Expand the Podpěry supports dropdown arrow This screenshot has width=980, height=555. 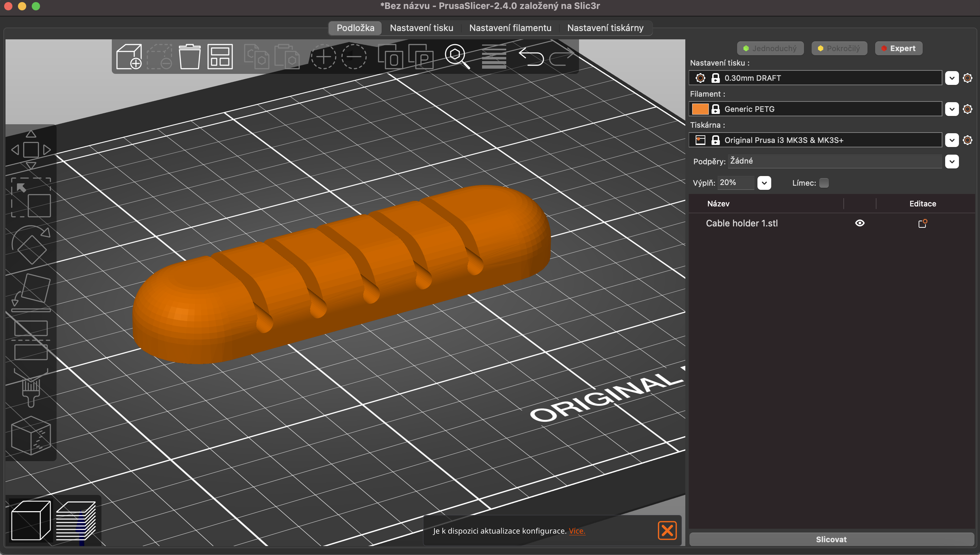click(952, 162)
